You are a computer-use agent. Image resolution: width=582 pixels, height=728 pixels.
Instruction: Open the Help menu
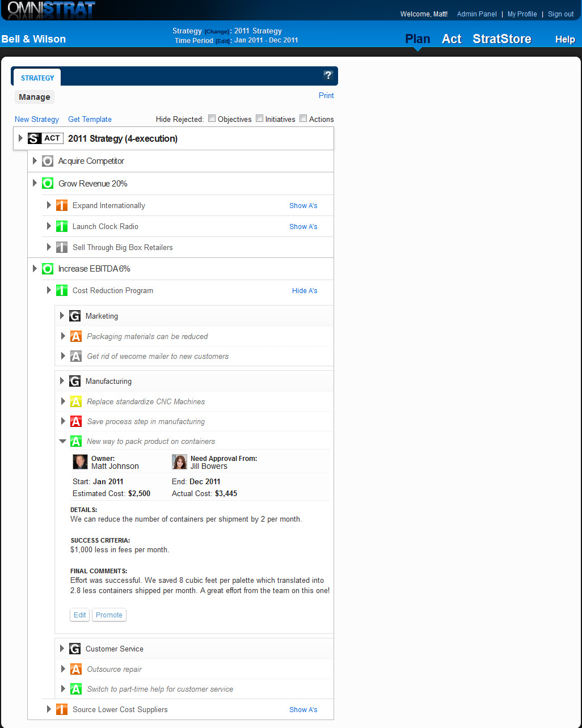tap(565, 39)
